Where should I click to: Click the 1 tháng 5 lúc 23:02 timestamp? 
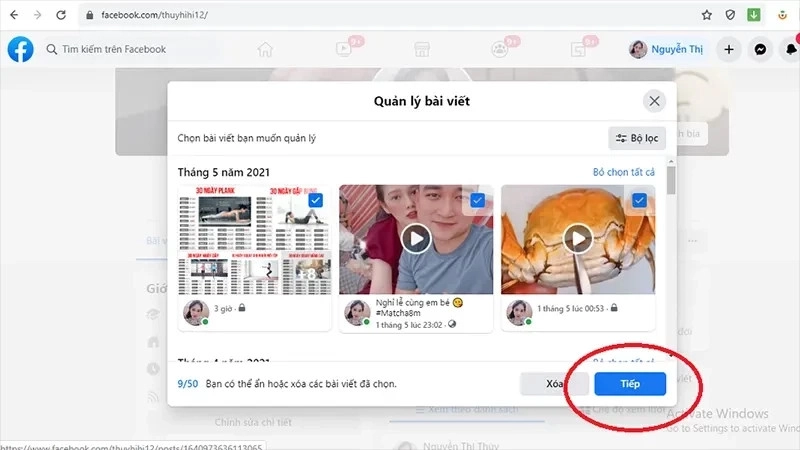tap(409, 324)
